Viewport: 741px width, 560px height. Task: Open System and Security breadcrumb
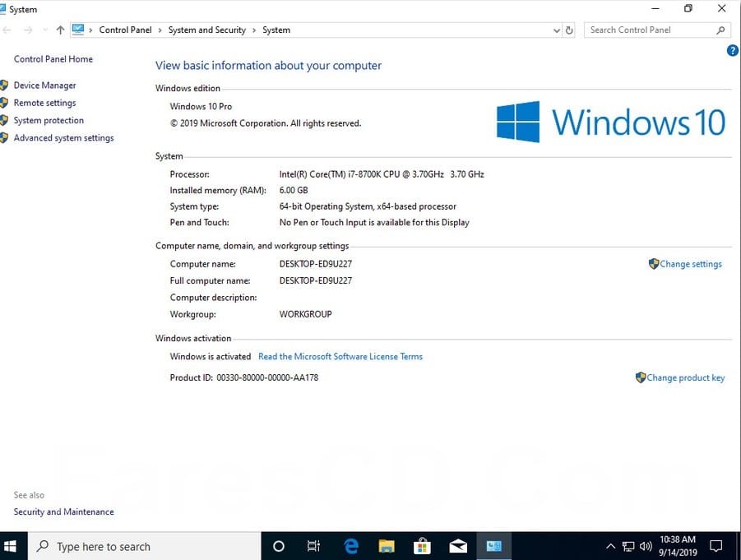(x=207, y=30)
